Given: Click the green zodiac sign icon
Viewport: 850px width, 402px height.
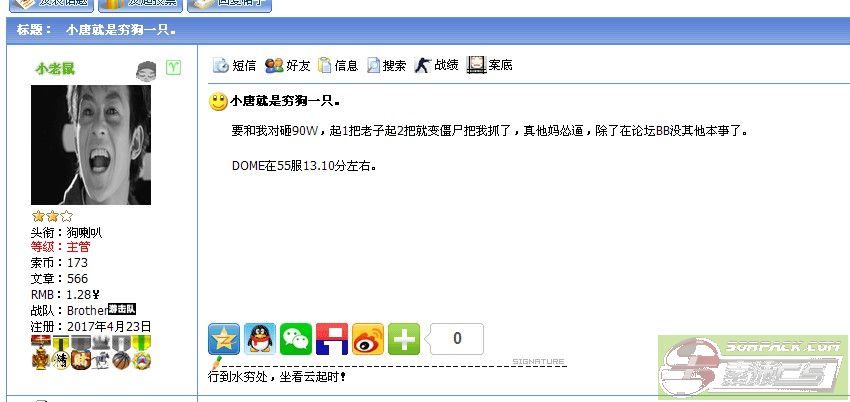Looking at the screenshot, I should coord(173,68).
